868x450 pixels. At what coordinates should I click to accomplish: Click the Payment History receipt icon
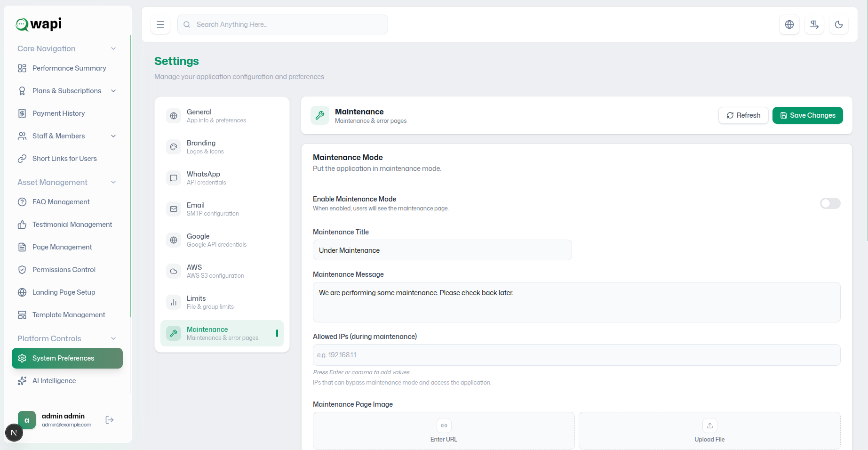click(x=22, y=113)
